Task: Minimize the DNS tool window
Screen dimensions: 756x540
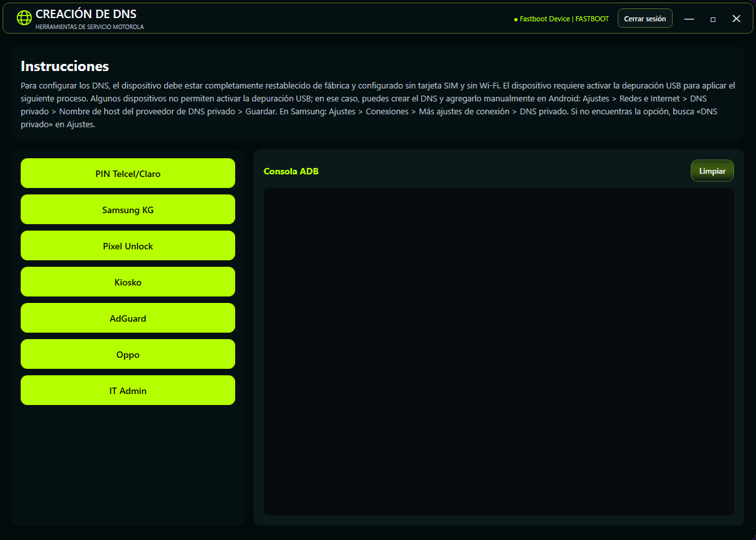Action: (689, 19)
